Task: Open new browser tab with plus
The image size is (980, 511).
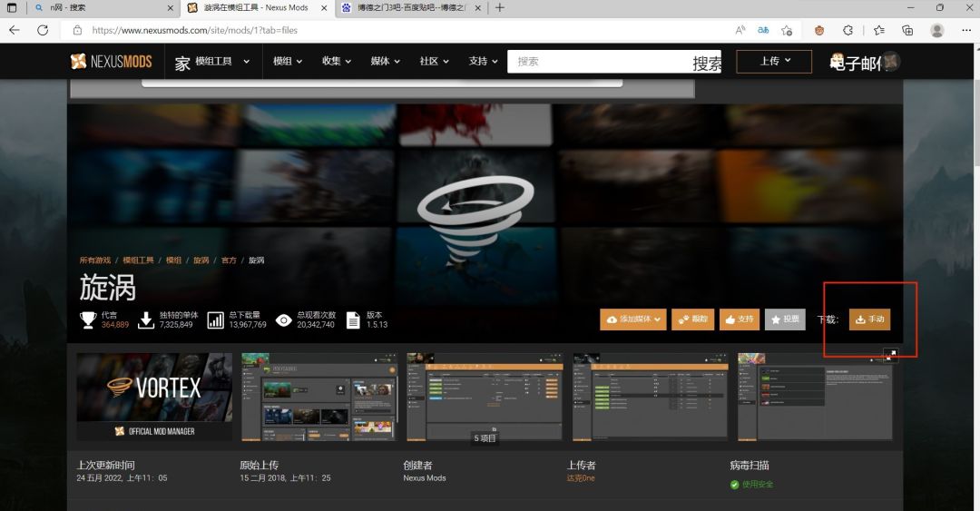Action: pos(500,8)
